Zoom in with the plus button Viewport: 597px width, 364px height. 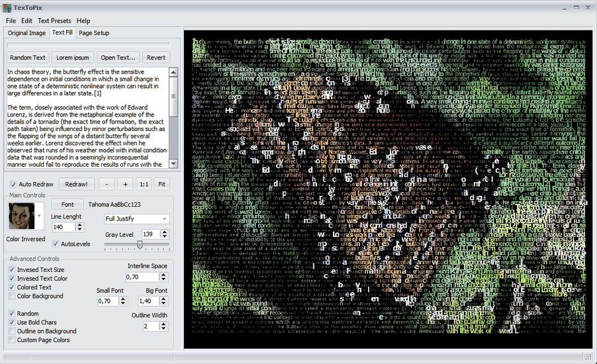[x=125, y=184]
